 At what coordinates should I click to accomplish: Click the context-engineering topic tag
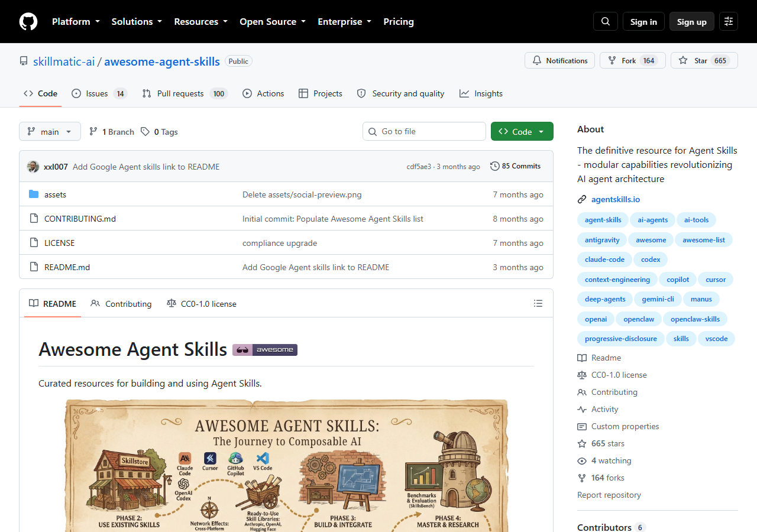(617, 280)
